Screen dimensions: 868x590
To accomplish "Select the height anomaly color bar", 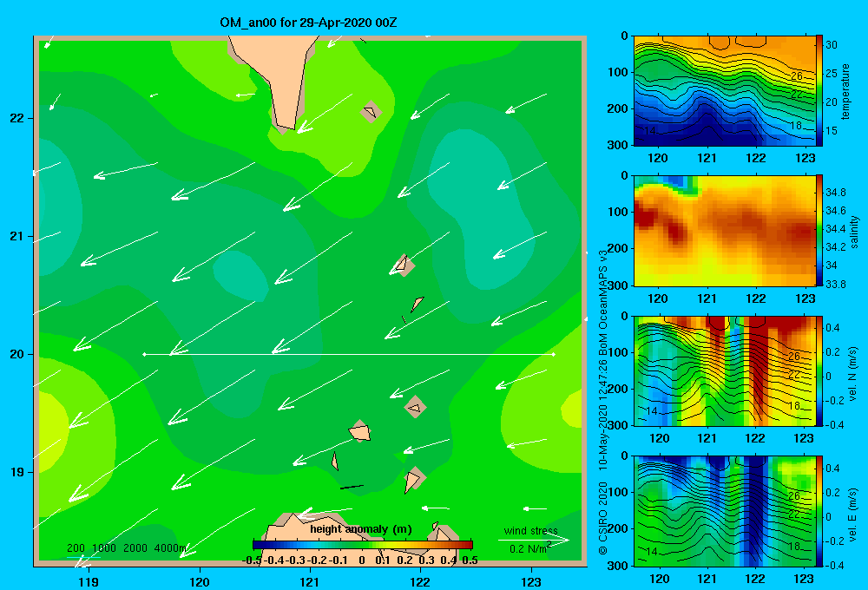I will pos(363,545).
